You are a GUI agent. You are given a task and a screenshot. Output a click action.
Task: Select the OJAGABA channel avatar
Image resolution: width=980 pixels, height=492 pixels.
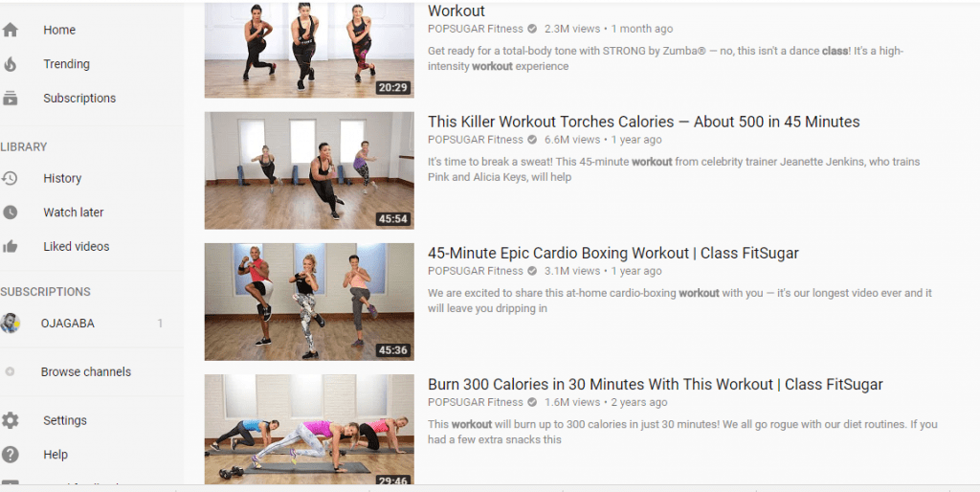(10, 324)
